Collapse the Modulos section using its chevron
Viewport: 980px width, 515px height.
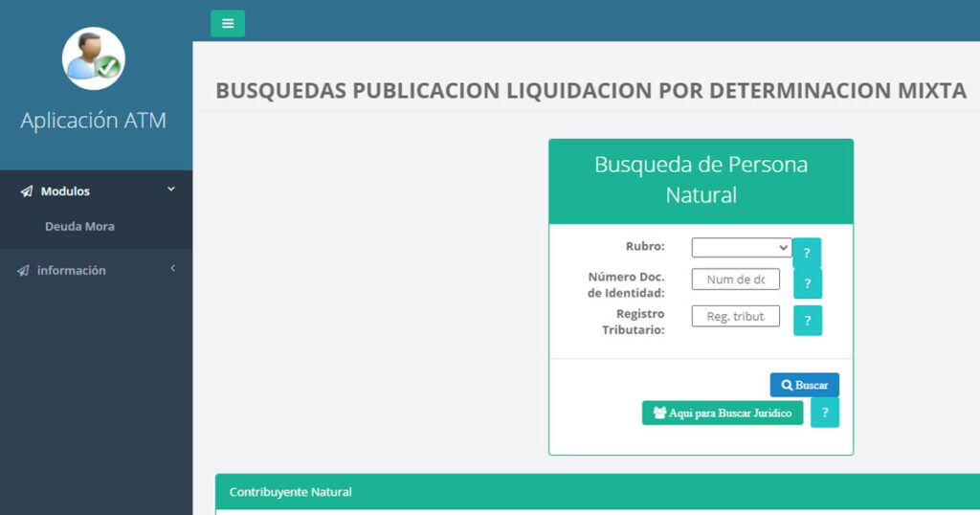(x=171, y=190)
